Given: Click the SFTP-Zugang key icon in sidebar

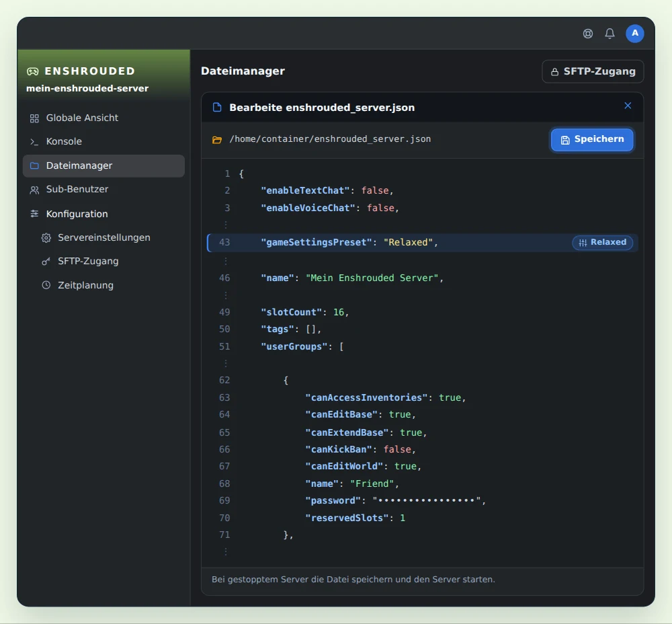Looking at the screenshot, I should pos(46,261).
